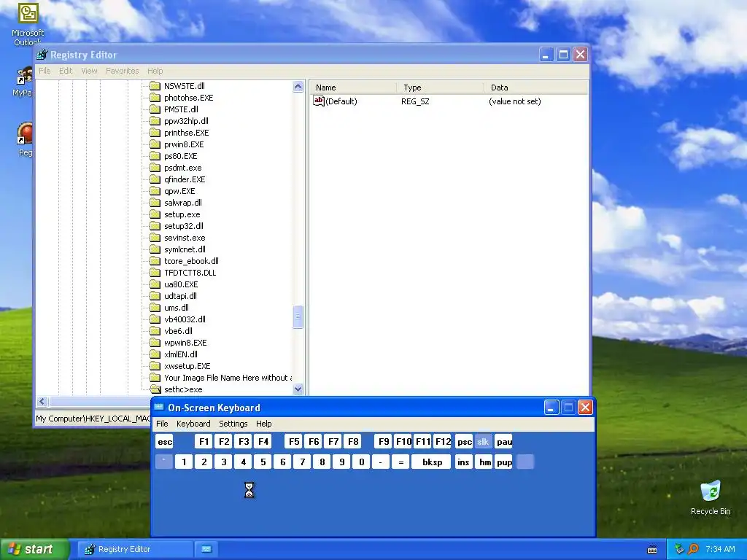Click the 7:34 AM clock in the tray
747x560 pixels.
click(720, 549)
